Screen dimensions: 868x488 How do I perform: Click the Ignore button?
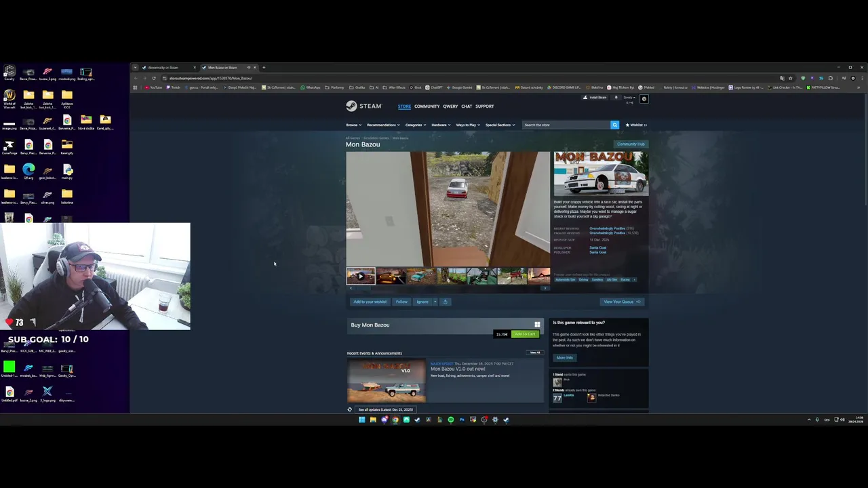422,302
